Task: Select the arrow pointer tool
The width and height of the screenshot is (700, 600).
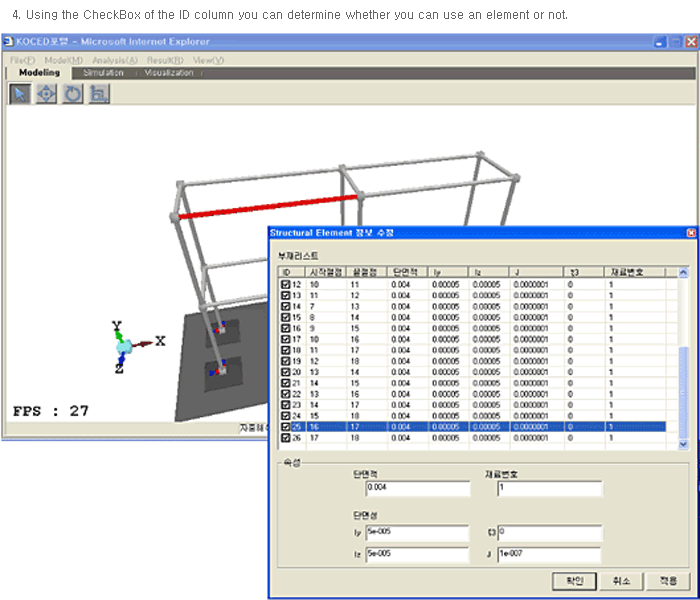Action: (x=20, y=94)
